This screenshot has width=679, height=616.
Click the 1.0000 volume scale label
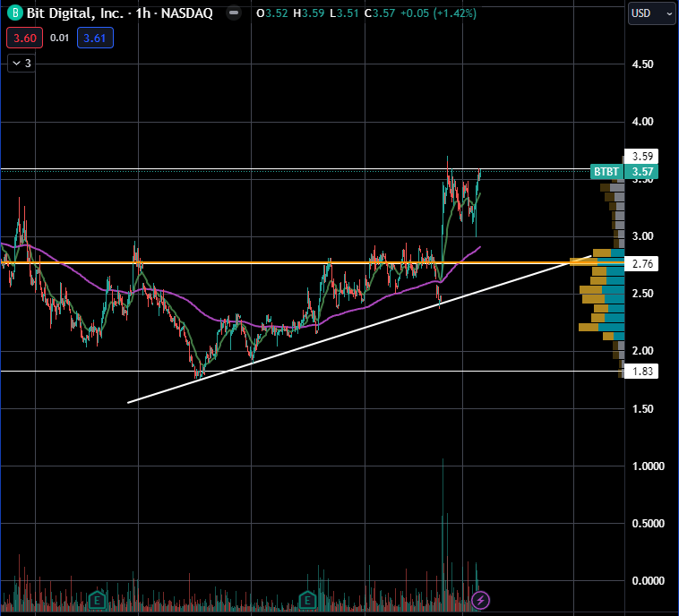pyautogui.click(x=648, y=466)
